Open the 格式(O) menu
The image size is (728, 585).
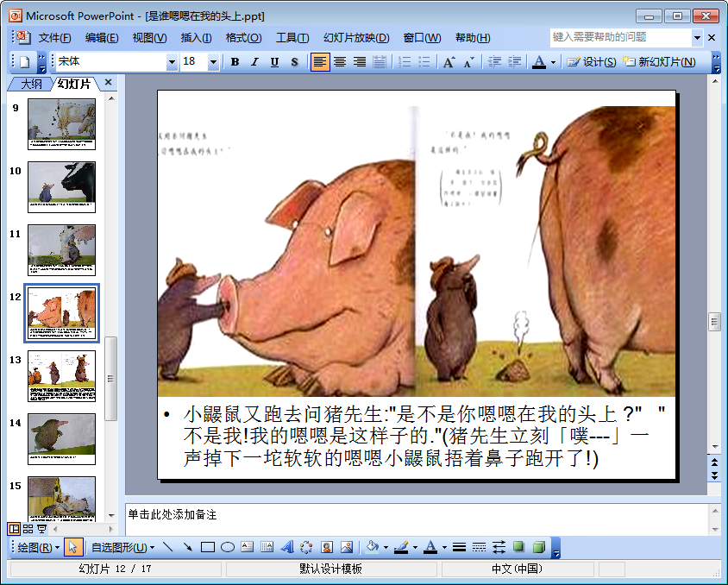[244, 38]
